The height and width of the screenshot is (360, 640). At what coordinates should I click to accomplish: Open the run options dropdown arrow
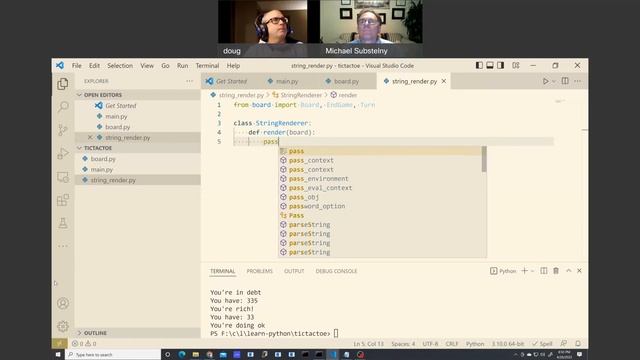[x=554, y=81]
